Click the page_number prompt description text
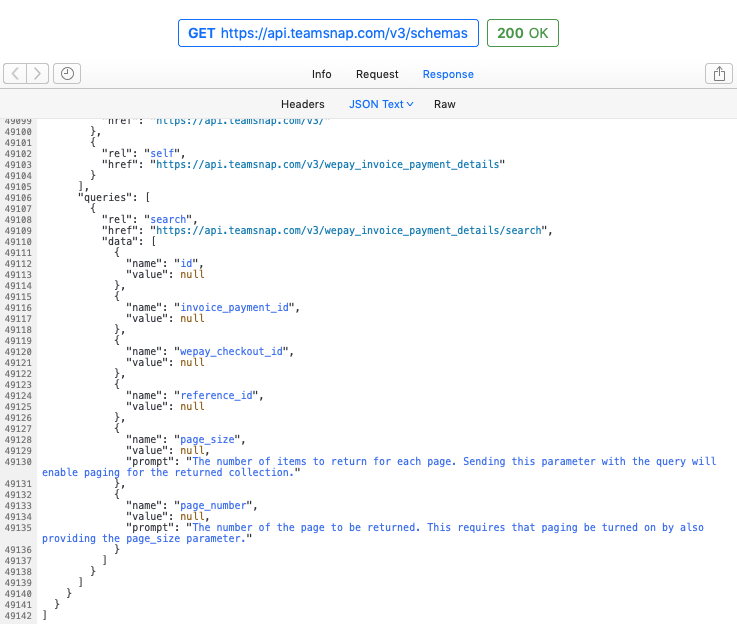Viewport: 737px width, 624px height. coord(373,533)
